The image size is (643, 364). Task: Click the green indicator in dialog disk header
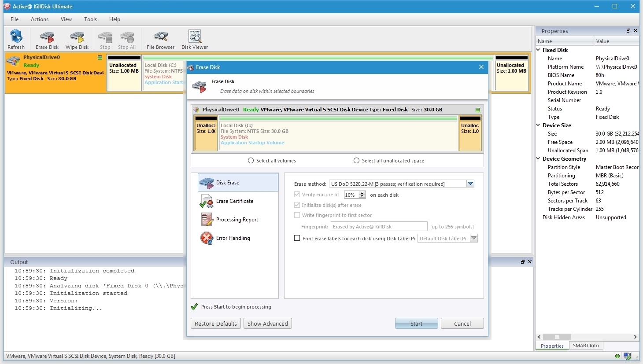[x=478, y=110]
